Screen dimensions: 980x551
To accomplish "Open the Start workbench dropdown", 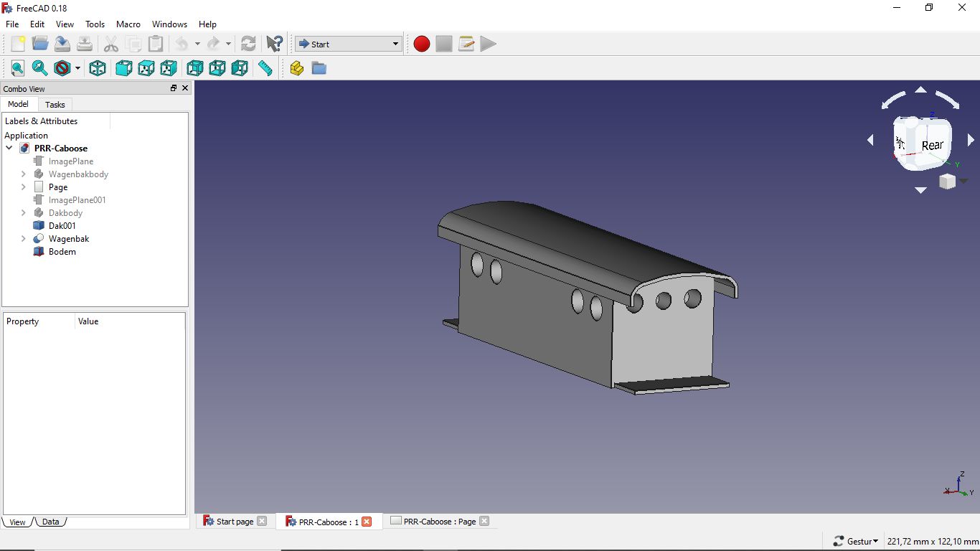I will tap(349, 44).
